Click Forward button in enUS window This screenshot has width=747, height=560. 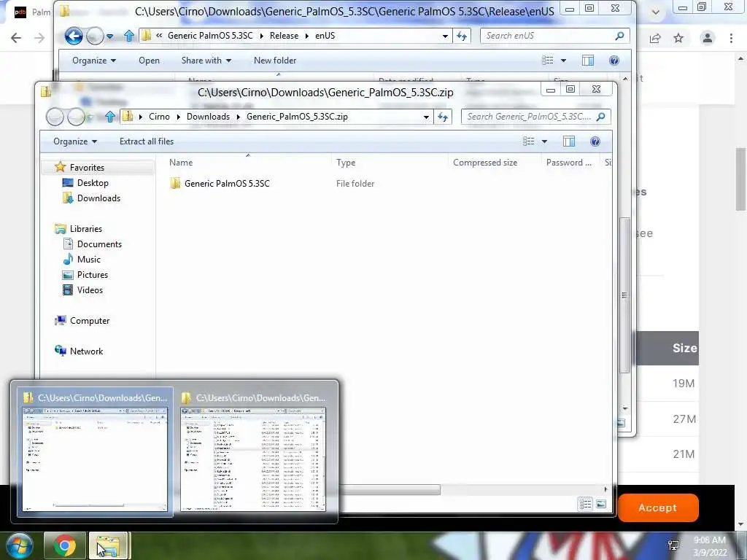coord(95,36)
